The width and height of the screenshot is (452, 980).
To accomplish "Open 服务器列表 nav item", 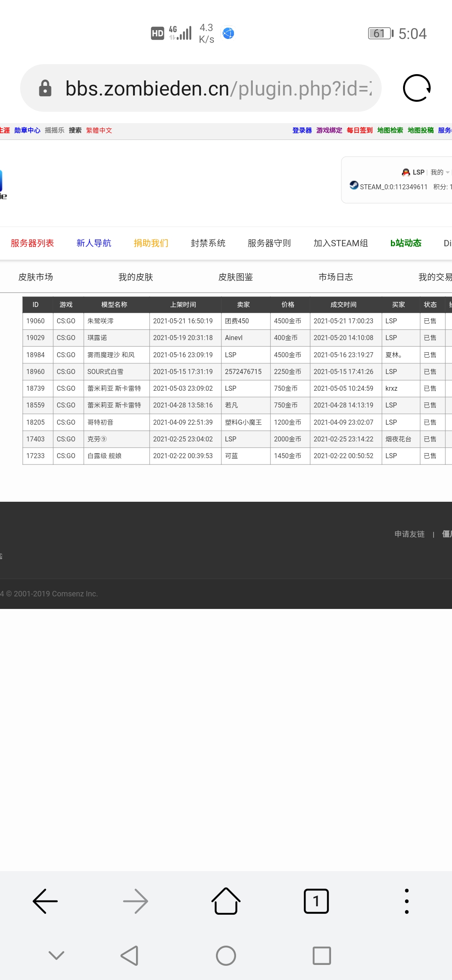I will point(32,243).
